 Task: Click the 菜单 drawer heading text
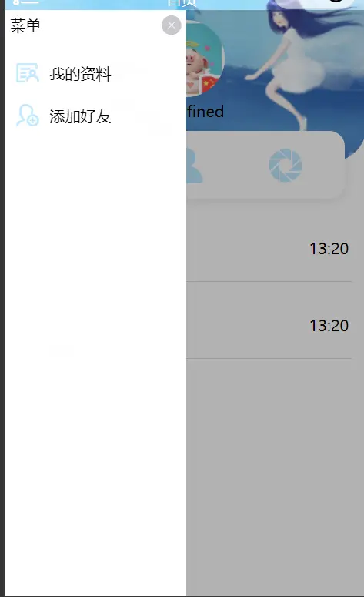[25, 26]
